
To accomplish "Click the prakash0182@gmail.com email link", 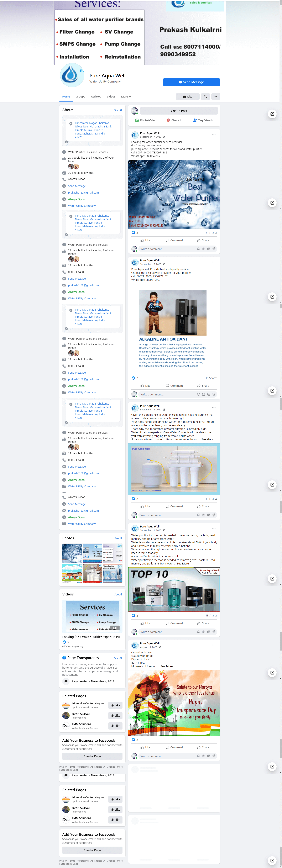I will (x=83, y=193).
